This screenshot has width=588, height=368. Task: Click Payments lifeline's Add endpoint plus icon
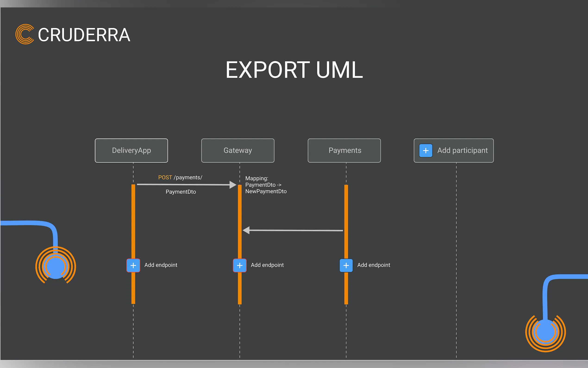pyautogui.click(x=346, y=265)
